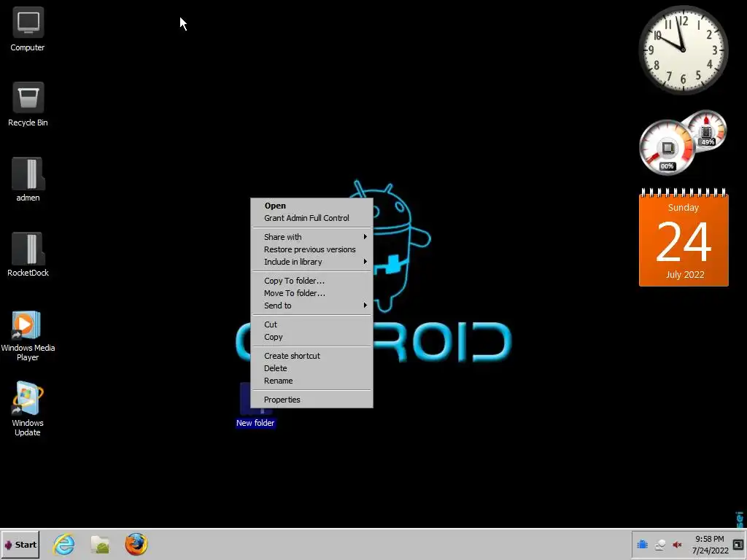
Task: Choose Move To folder...
Action: coord(311,293)
